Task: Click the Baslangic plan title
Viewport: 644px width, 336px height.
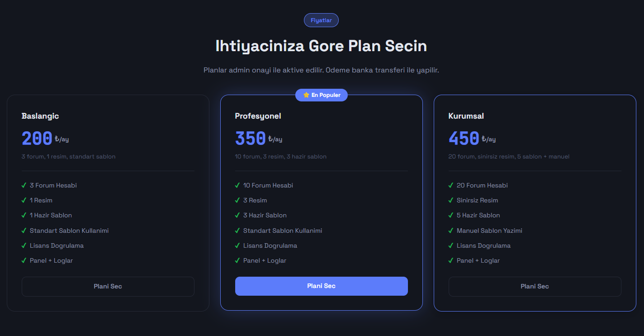Action: pyautogui.click(x=40, y=116)
